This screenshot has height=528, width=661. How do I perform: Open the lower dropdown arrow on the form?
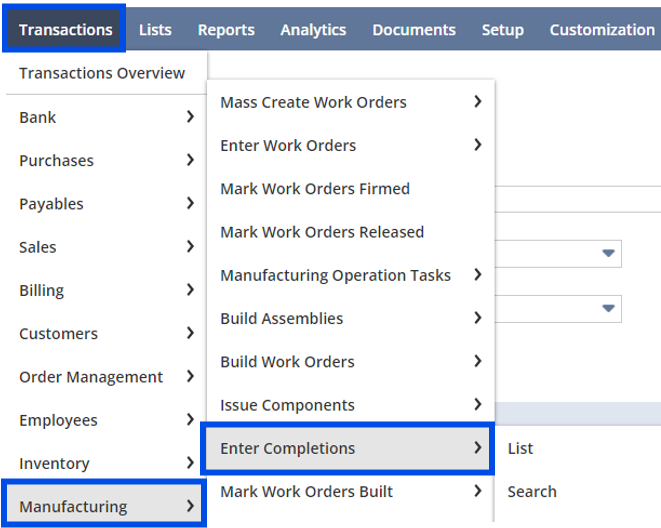point(608,308)
